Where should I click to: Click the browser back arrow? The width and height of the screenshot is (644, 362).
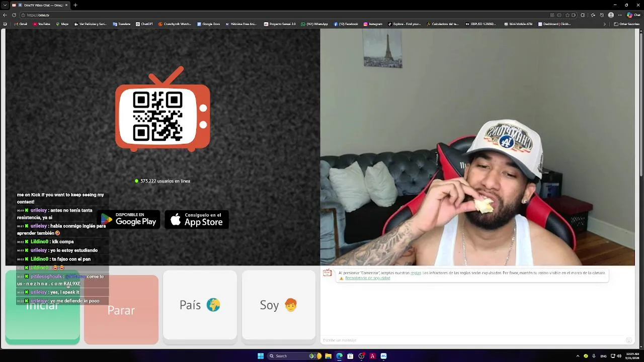point(5,15)
